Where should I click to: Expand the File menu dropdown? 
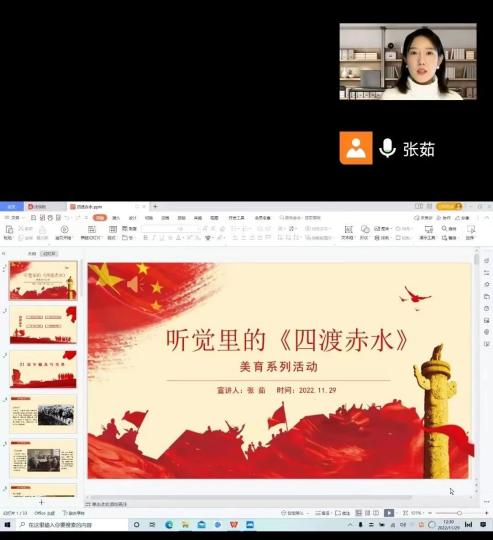pos(14,218)
